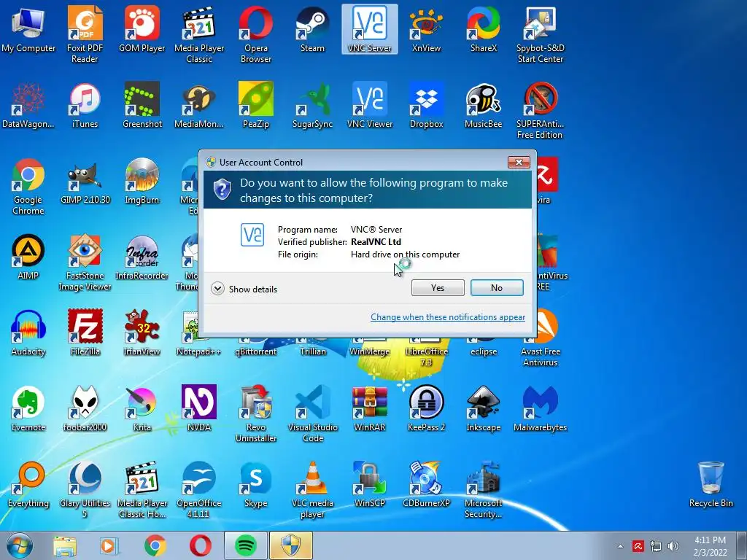
Task: Select the MediaMonkey desktop icon
Action: [199, 105]
